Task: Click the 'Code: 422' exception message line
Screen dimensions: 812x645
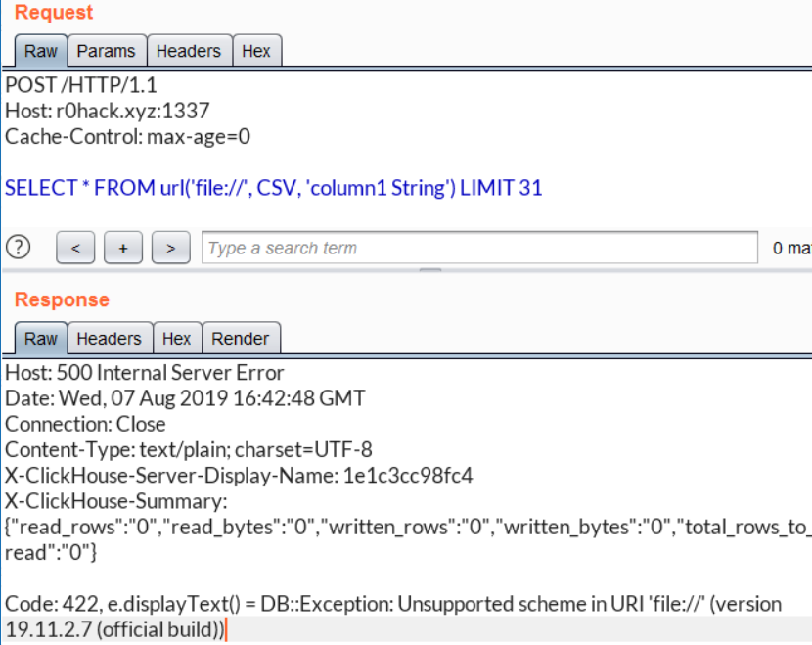Action: 393,604
